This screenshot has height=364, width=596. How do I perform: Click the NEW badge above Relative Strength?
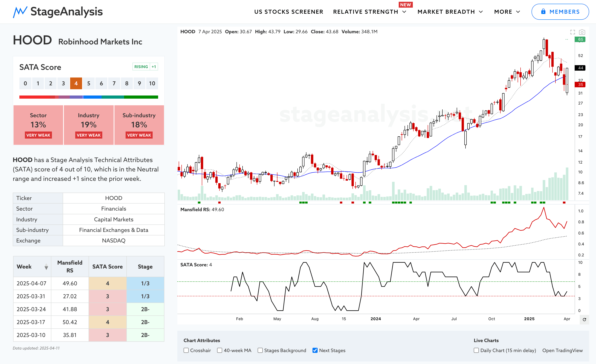(406, 5)
